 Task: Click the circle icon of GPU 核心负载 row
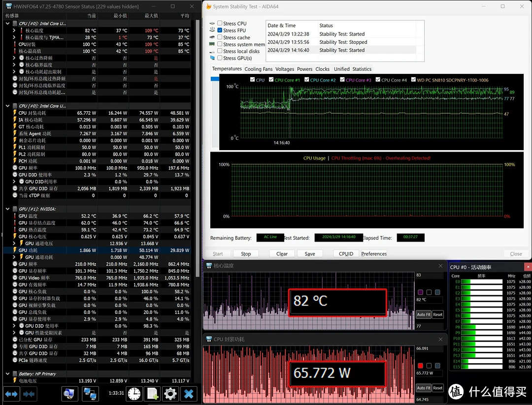click(15, 291)
